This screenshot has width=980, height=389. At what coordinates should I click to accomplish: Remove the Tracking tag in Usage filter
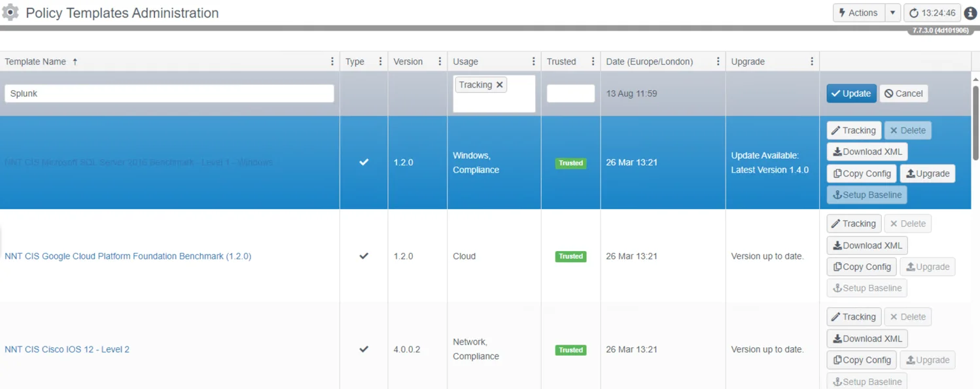[x=499, y=85]
